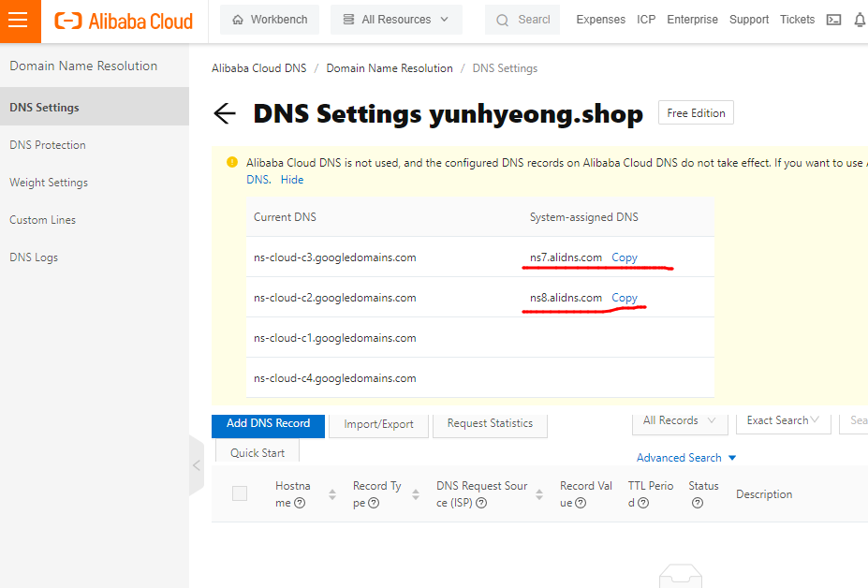This screenshot has width=868, height=588.
Task: Expand Advanced Search options
Action: [x=686, y=458]
